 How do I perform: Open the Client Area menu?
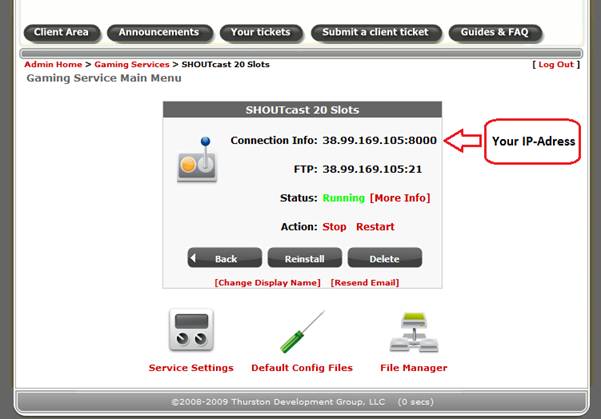pos(61,32)
